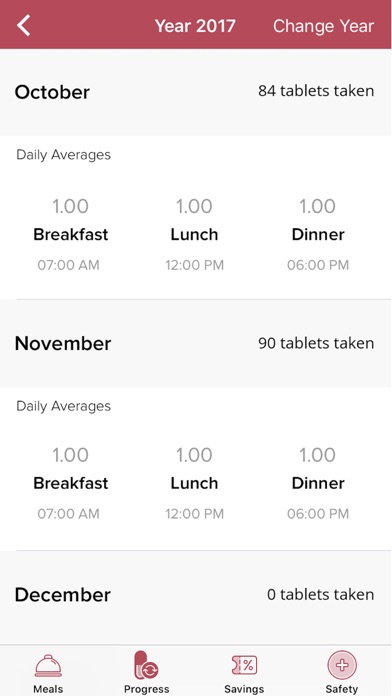
Task: Select November Breakfast 07:00 AM entry
Action: click(x=68, y=514)
